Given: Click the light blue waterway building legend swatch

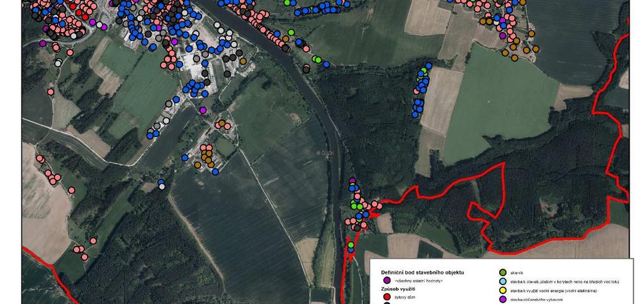Looking at the screenshot, I should point(502,281).
